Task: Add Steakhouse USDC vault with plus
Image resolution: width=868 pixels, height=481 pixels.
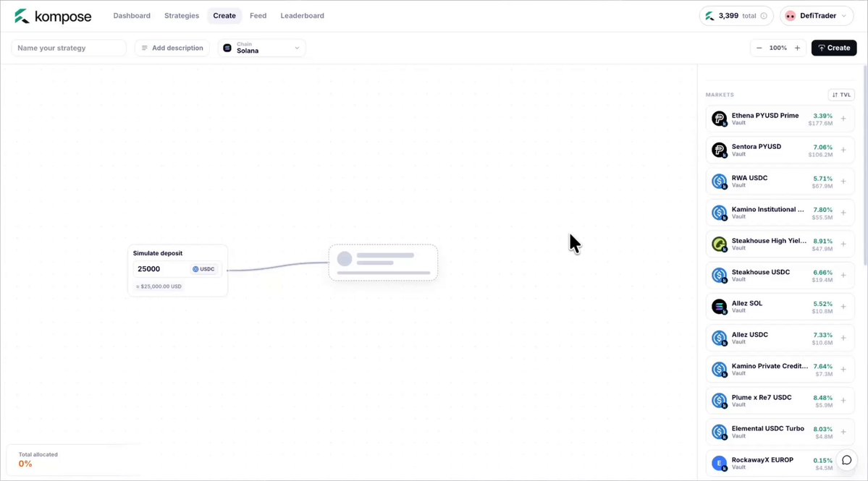Action: point(843,276)
